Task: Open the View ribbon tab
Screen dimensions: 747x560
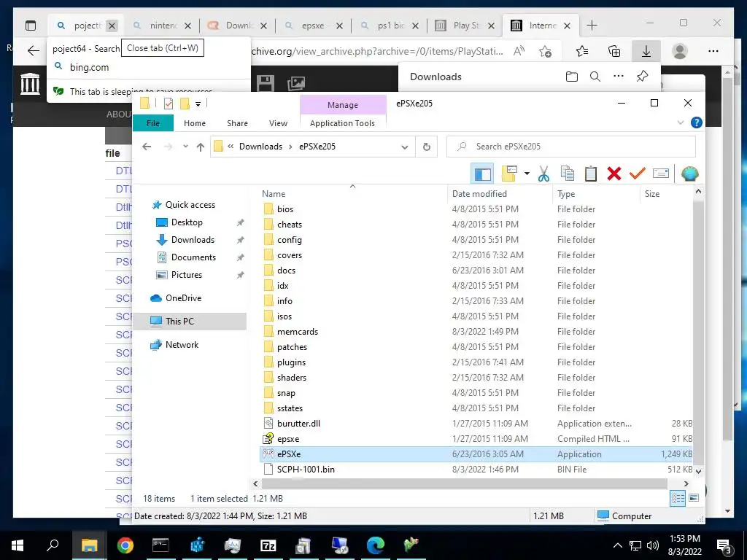Action: coord(278,123)
